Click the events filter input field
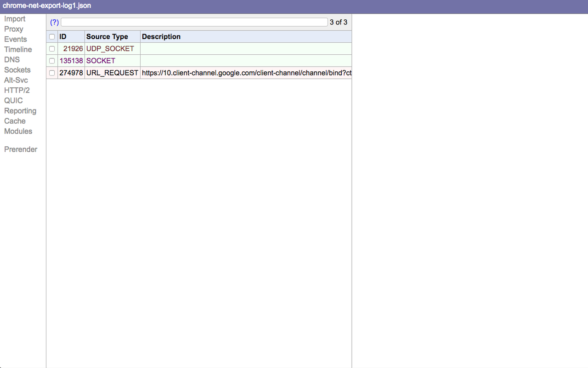The image size is (588, 368). 194,22
